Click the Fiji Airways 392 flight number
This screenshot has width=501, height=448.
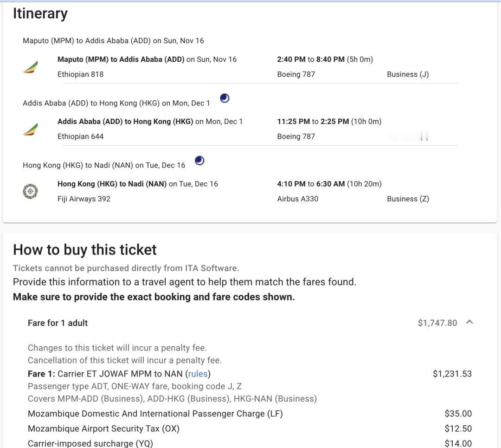pyautogui.click(x=83, y=199)
